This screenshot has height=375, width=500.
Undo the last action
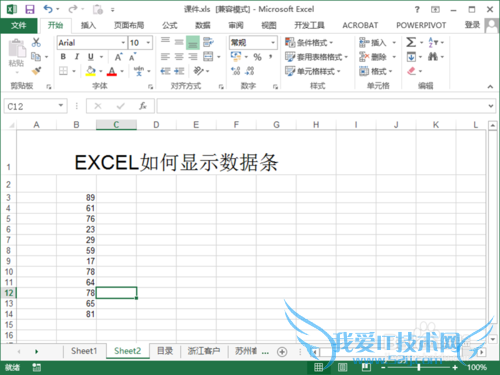(48, 9)
